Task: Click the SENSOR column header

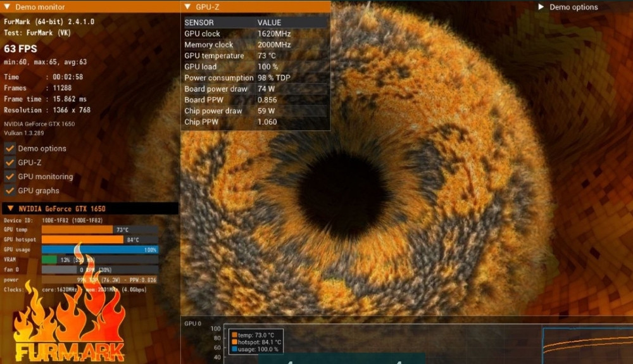Action: 199,23
